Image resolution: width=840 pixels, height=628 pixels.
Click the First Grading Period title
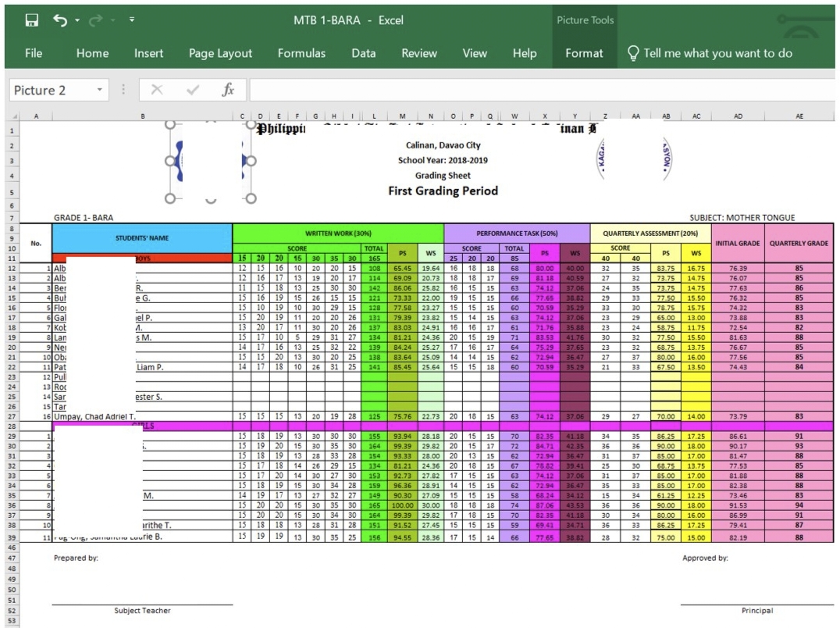click(x=443, y=191)
